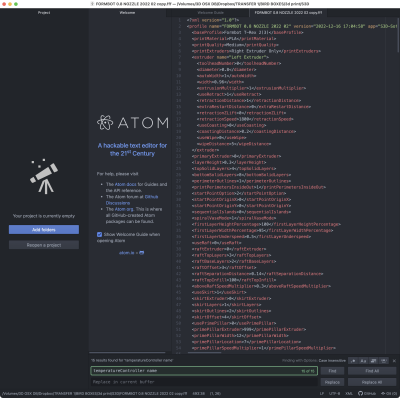This screenshot has width=400, height=398.
Task: Click the extruder name Left Extruder line
Action: pyautogui.click(x=230, y=57)
